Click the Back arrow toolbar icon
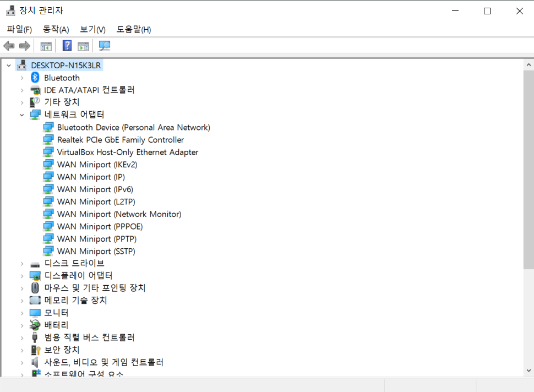Viewport: 534px width, 392px height. (x=9, y=46)
